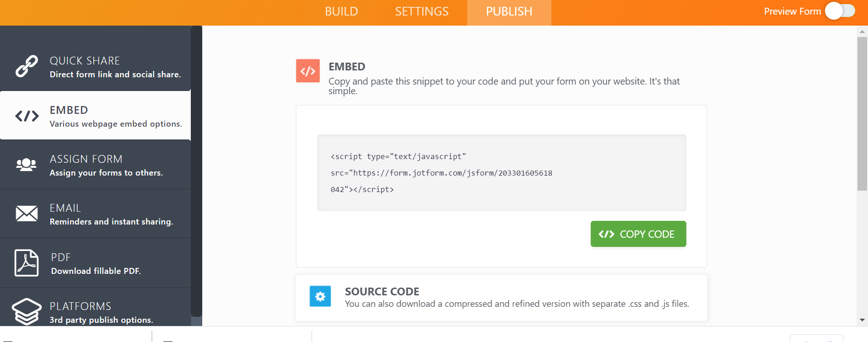Click the Copy Code button
868x342 pixels.
tap(638, 234)
